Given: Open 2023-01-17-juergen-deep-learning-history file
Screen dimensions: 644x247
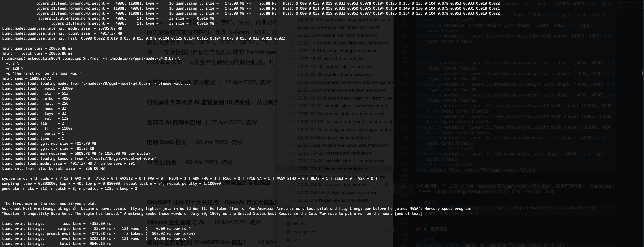Looking at the screenshot, I should [x=345, y=98].
